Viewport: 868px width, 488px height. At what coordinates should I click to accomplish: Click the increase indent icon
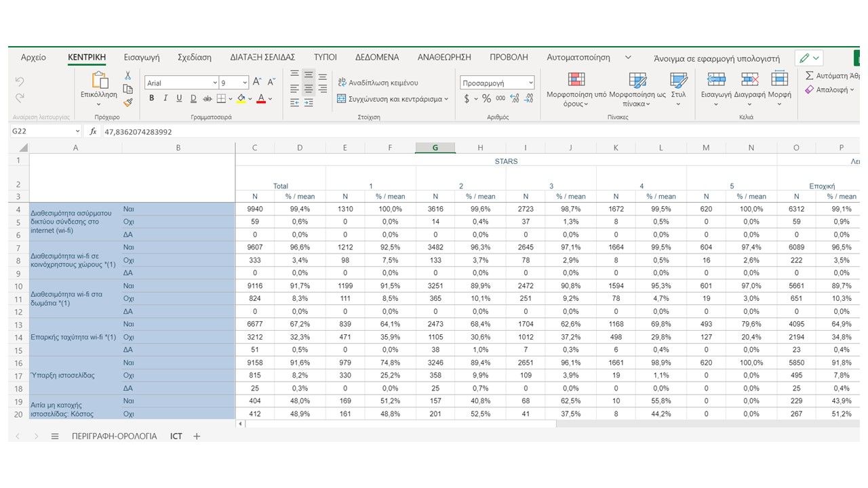click(309, 103)
